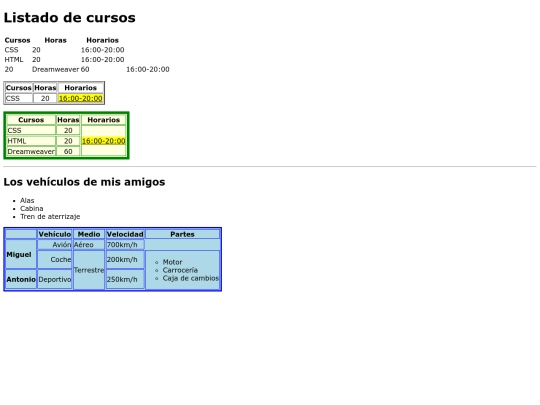The width and height of the screenshot is (540, 405).
Task: Click the '60' hours cell in green table
Action: 68,152
